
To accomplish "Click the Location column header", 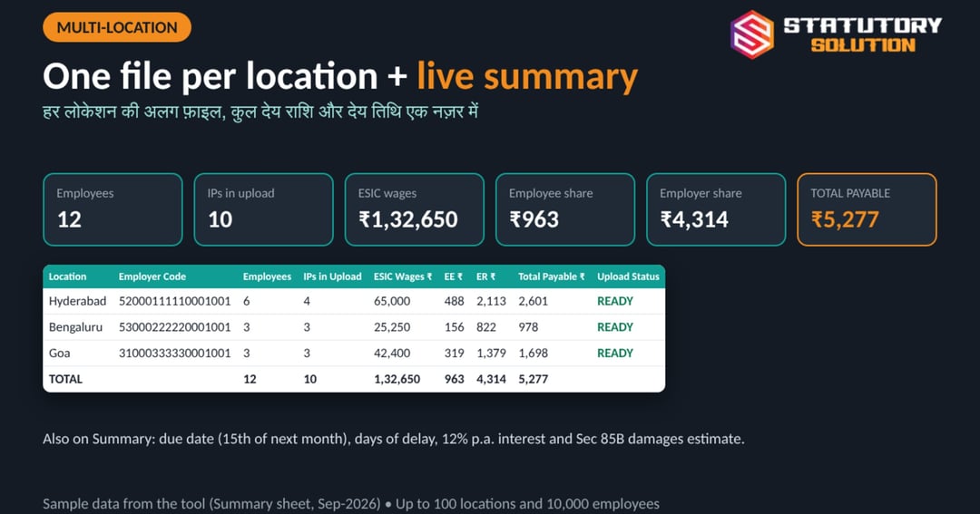I will click(x=67, y=276).
